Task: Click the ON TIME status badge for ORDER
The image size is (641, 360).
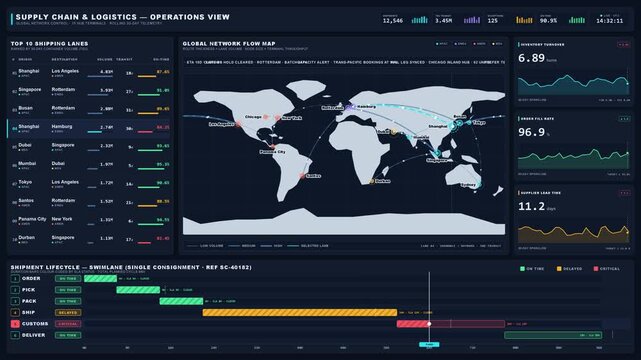Action: pyautogui.click(x=68, y=279)
